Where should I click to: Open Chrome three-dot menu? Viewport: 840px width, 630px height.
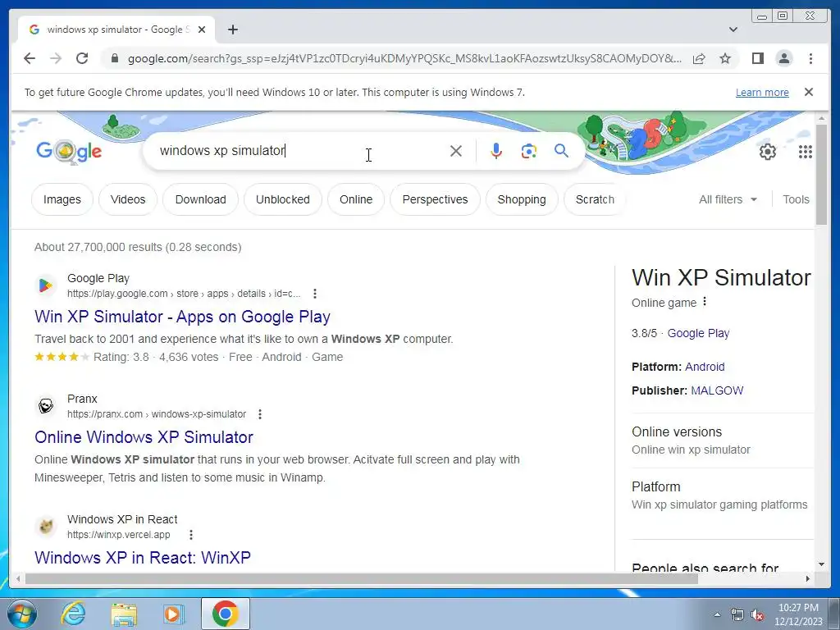(810, 58)
